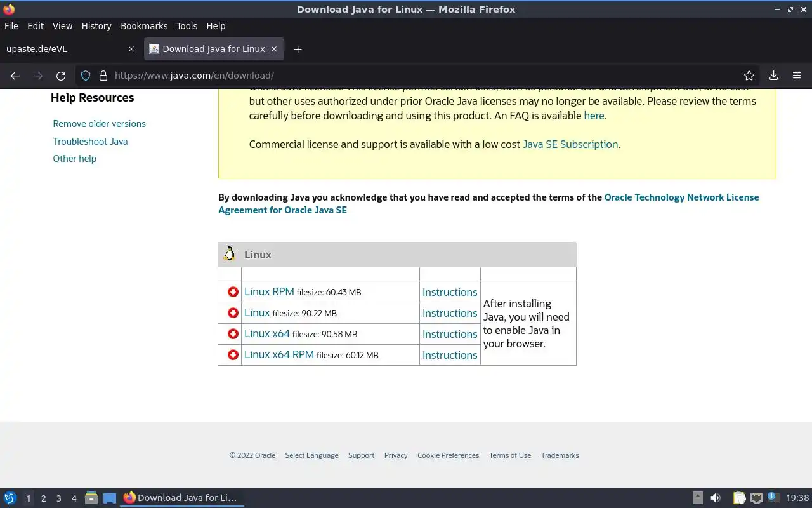Open the Cookie Preferences footer link

[448, 455]
